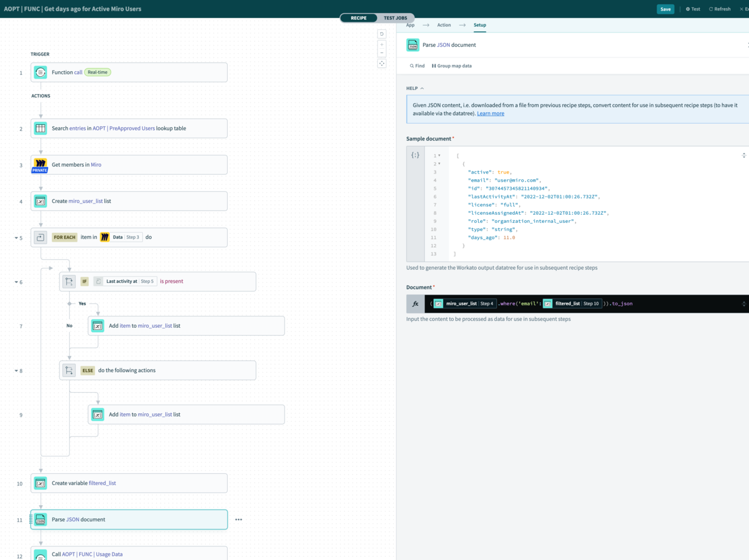Viewport: 749px width, 560px height.
Task: Click into the Sample document code editor
Action: pyautogui.click(x=587, y=204)
